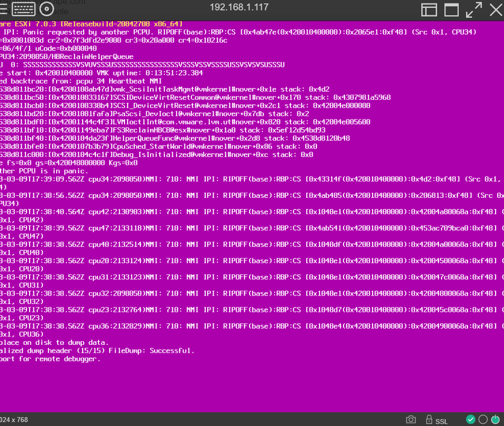Click the 'fs=0x0 gs=0x420048800000' line
Screen dimensions: 504x426
[x=69, y=163]
